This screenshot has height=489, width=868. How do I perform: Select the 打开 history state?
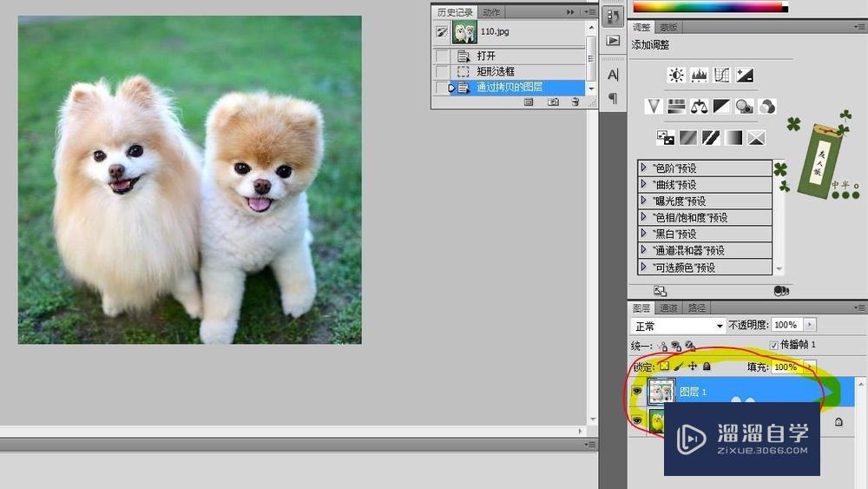[x=517, y=56]
